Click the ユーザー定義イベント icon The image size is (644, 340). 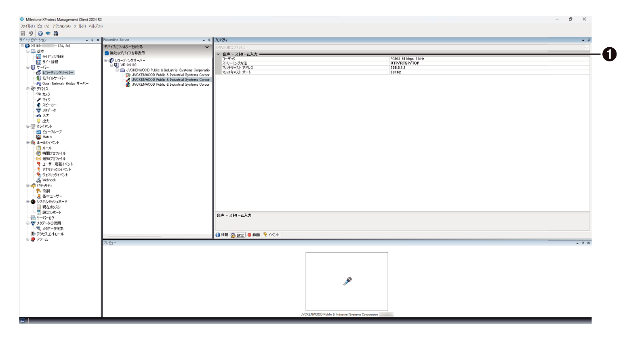point(39,164)
